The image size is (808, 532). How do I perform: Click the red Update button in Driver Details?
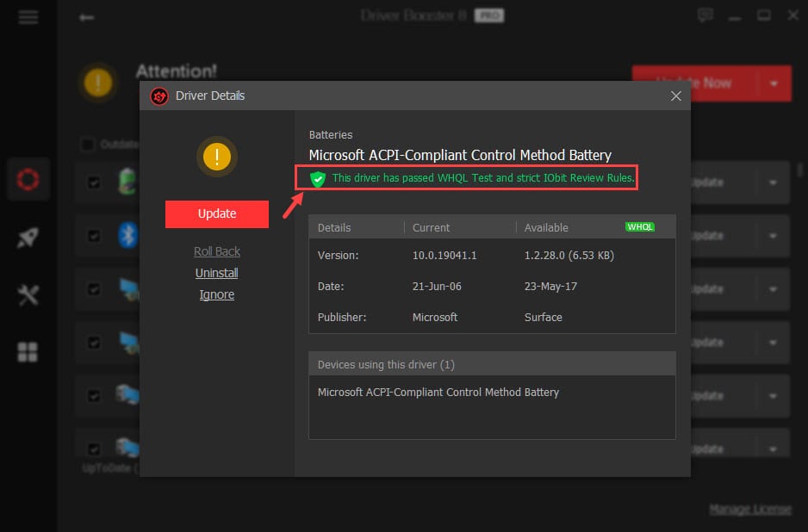[216, 213]
